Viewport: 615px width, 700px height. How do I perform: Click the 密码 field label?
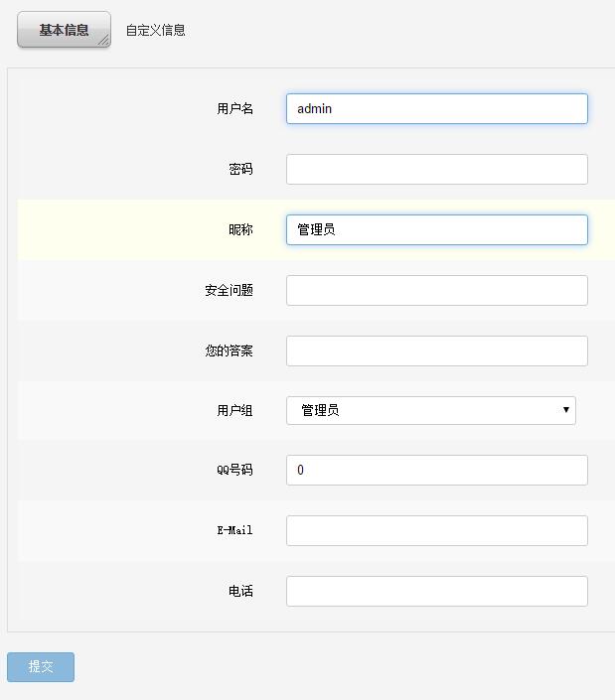coord(240,170)
